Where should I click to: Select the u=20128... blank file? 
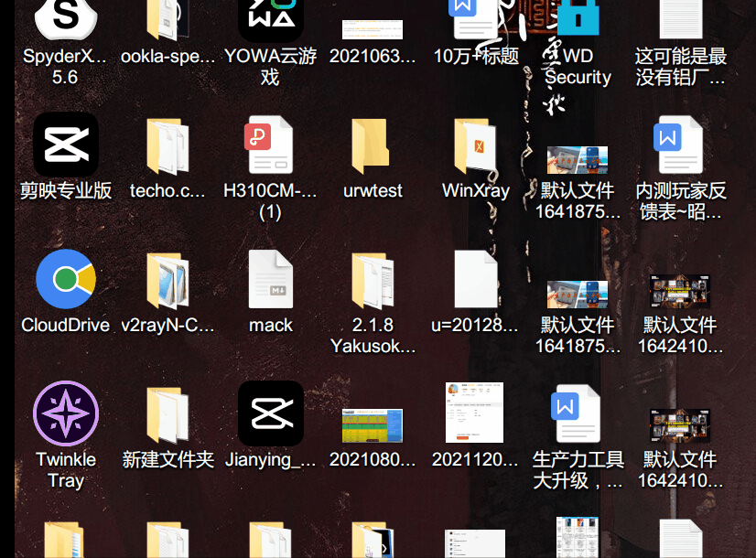pos(476,279)
